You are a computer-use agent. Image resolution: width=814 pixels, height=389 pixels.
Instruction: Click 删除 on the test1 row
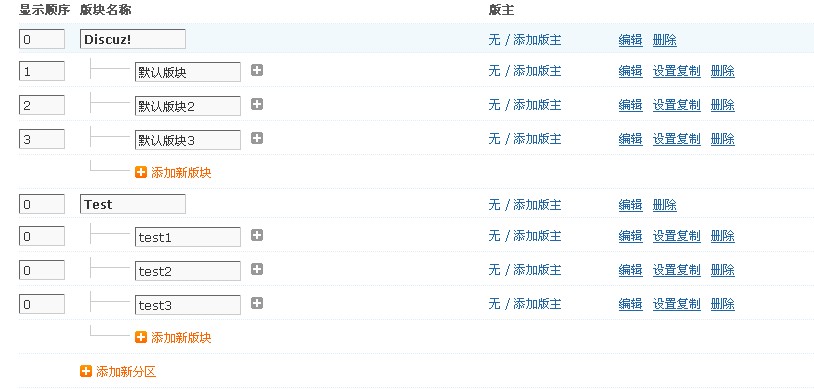[723, 236]
